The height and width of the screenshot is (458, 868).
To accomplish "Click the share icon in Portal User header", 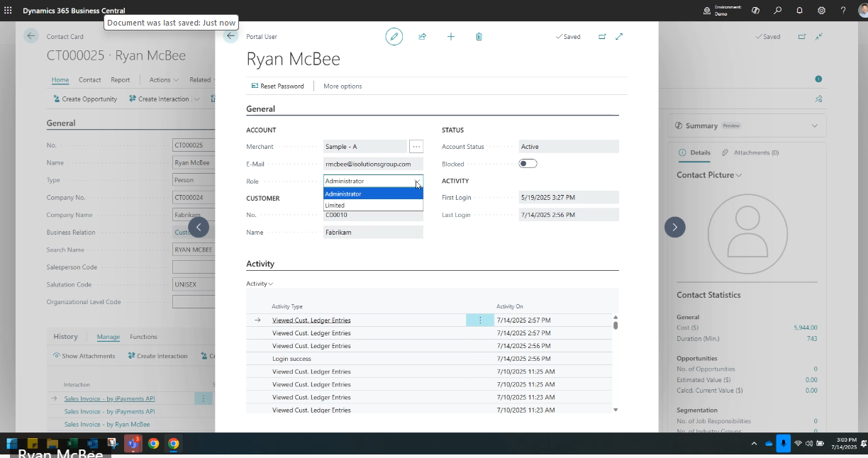I will pyautogui.click(x=423, y=37).
